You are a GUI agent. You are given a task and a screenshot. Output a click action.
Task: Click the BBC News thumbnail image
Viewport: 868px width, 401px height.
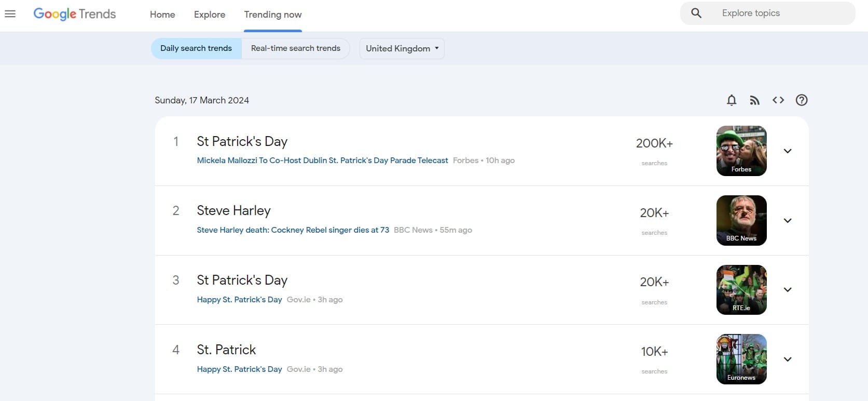point(741,220)
